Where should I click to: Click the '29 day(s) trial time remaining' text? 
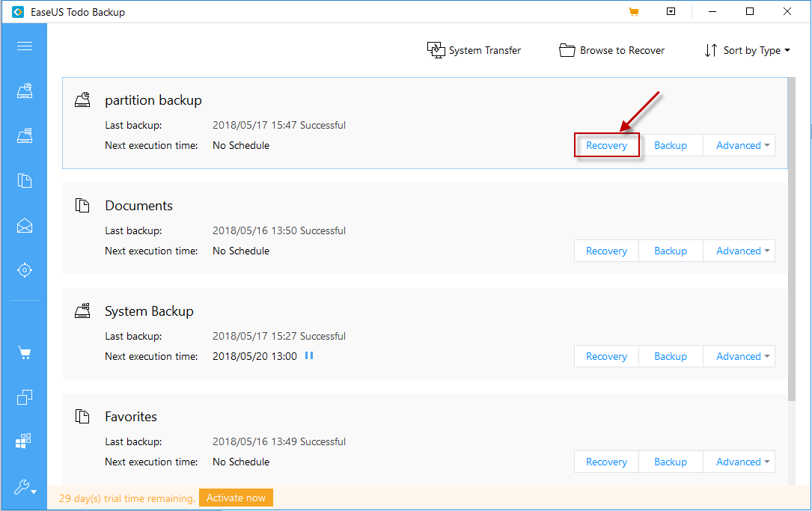(127, 498)
